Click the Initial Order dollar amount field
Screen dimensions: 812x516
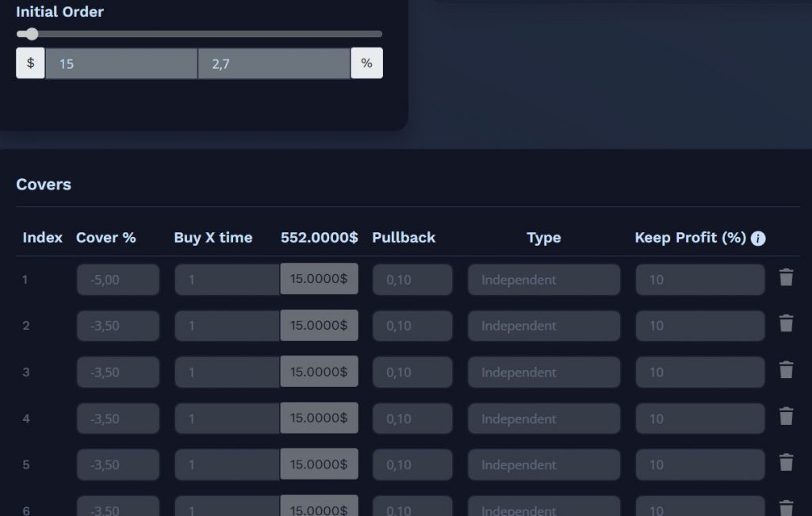click(121, 63)
